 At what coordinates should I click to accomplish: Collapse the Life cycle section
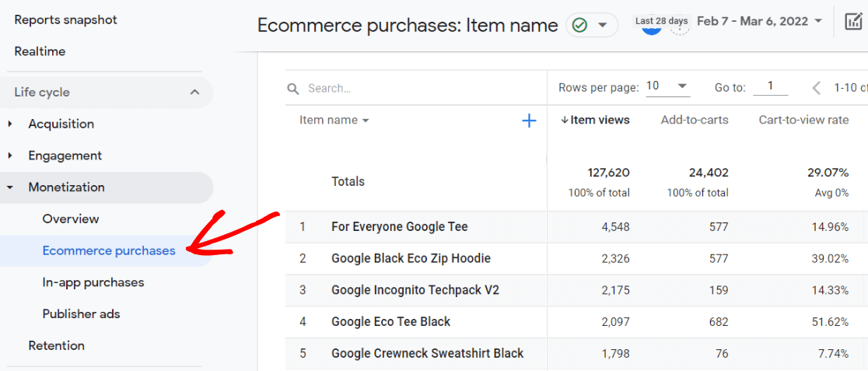(x=194, y=92)
